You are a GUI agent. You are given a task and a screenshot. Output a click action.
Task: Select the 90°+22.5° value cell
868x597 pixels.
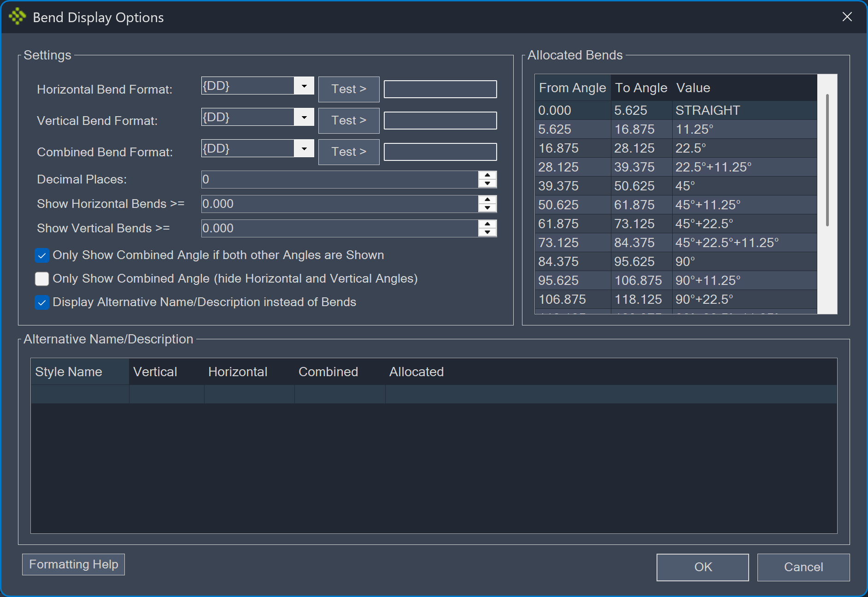click(745, 300)
